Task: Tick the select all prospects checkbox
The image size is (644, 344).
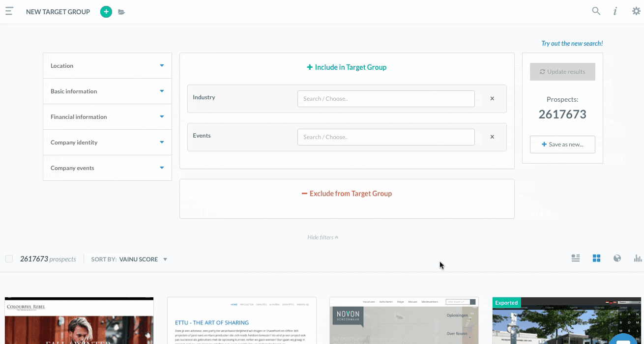Action: 9,259
